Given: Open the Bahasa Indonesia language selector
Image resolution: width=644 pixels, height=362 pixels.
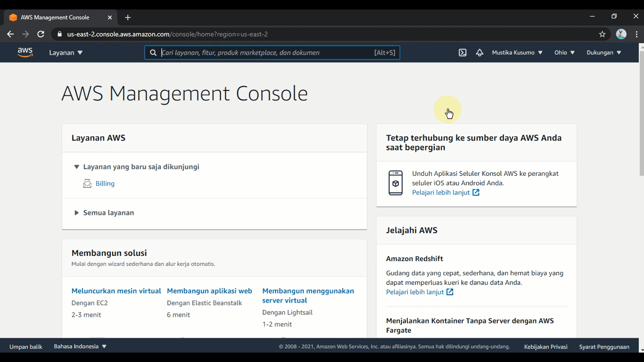Looking at the screenshot, I should coord(80,346).
